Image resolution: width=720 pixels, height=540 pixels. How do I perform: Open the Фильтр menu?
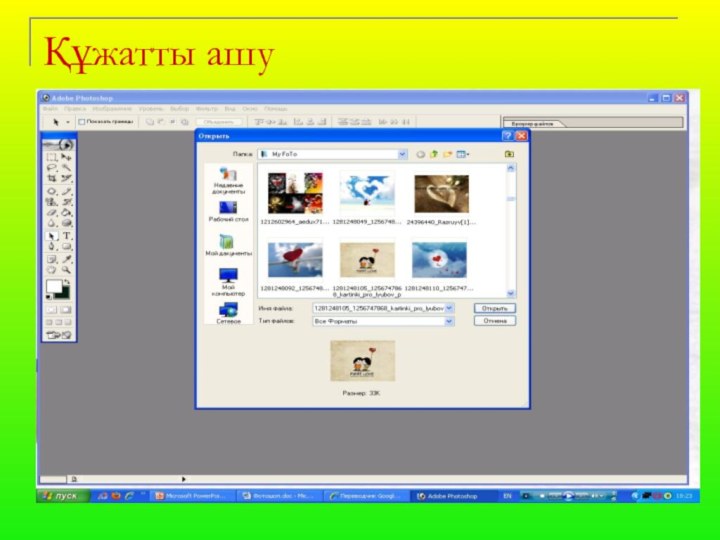click(206, 108)
